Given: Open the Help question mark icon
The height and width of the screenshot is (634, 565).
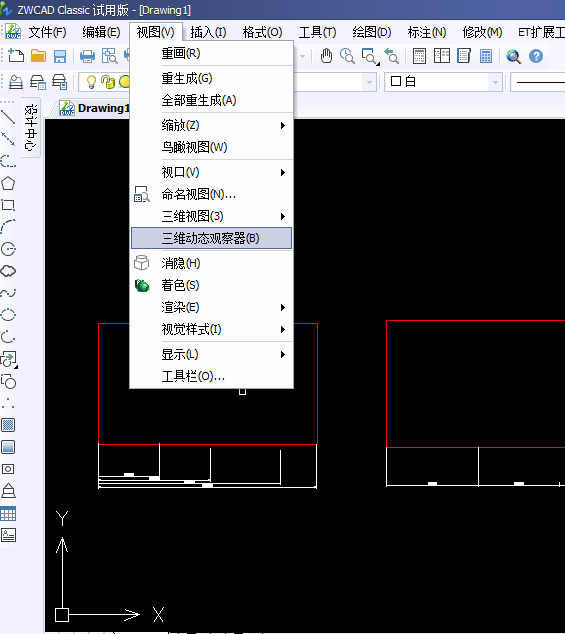Looking at the screenshot, I should (x=536, y=56).
